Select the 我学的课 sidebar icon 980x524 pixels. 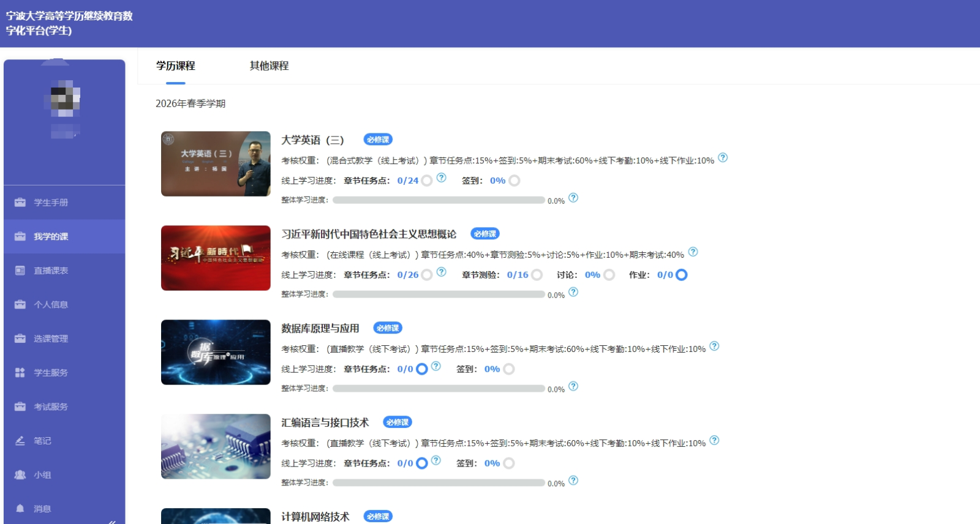click(x=20, y=237)
